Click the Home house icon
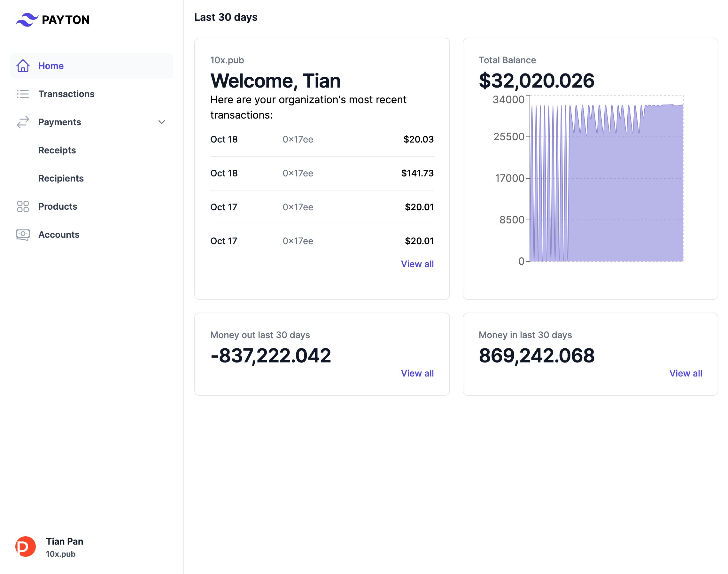Viewport: 728px width, 574px height. [x=23, y=66]
